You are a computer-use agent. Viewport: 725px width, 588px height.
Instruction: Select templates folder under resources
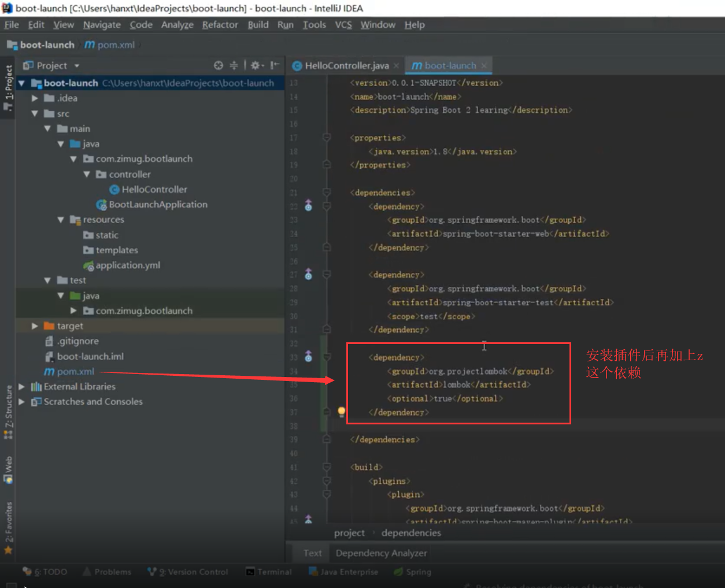click(x=110, y=250)
